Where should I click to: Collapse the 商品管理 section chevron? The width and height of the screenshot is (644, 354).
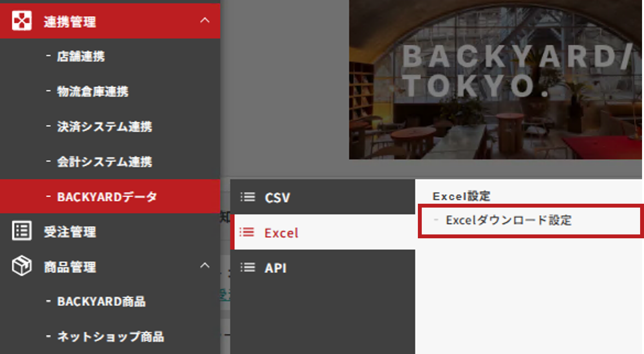tap(205, 266)
